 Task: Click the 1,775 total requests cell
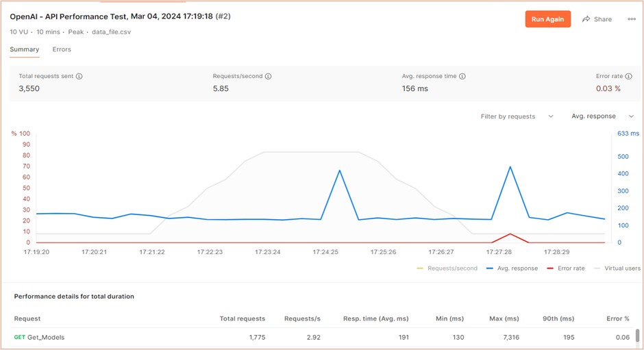coord(257,337)
